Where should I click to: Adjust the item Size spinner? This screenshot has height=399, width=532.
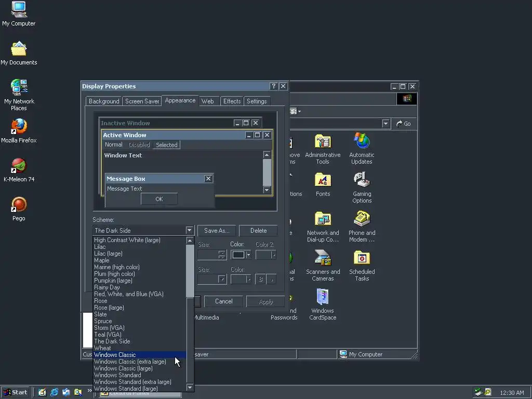[x=222, y=255]
